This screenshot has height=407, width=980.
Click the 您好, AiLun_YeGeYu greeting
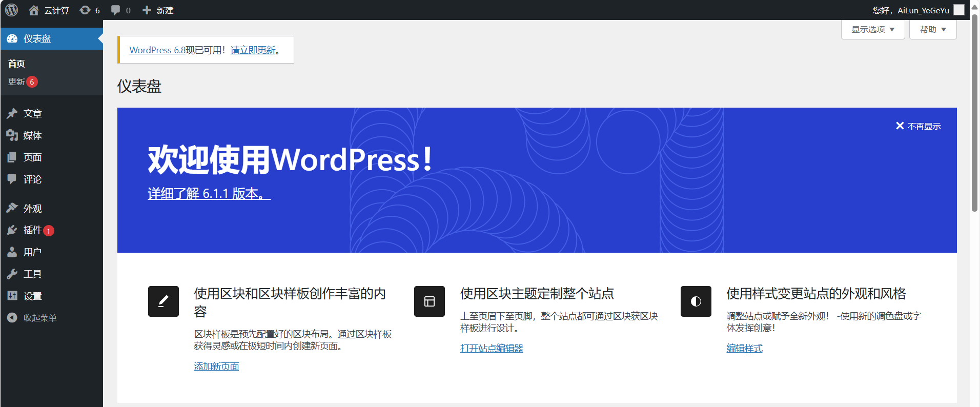tap(911, 10)
